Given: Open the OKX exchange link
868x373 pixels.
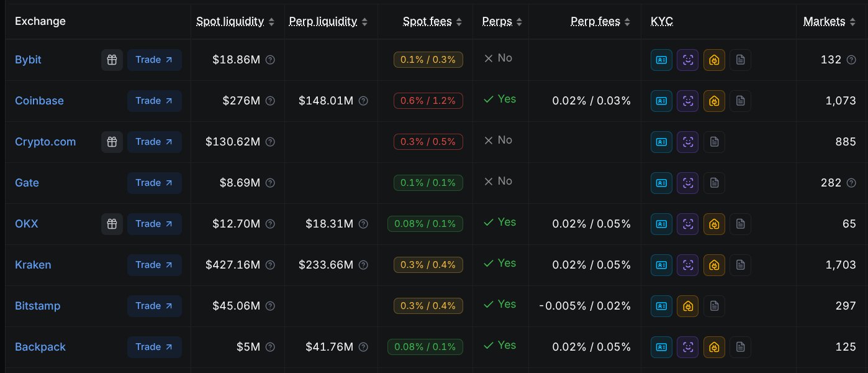Looking at the screenshot, I should pyautogui.click(x=27, y=224).
